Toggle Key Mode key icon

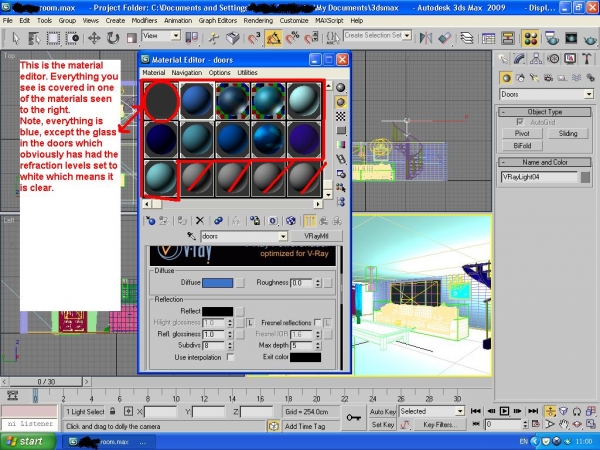353,417
